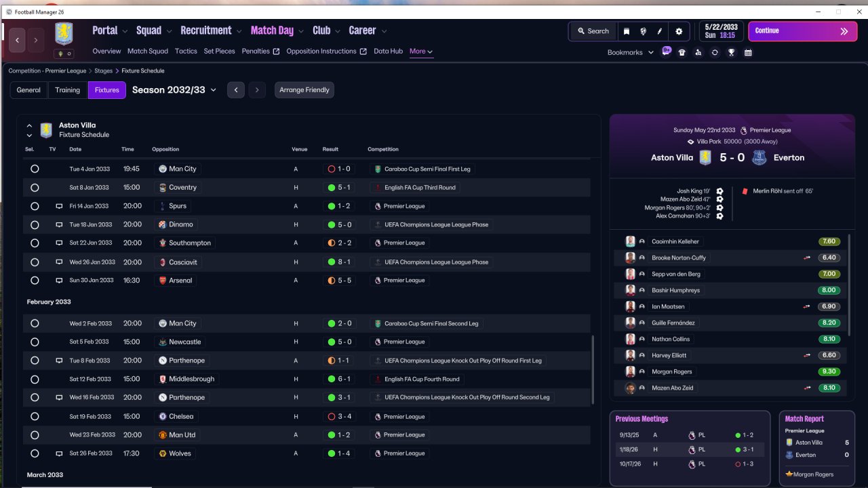Expand the More submenu
The height and width of the screenshot is (488, 868).
point(421,52)
